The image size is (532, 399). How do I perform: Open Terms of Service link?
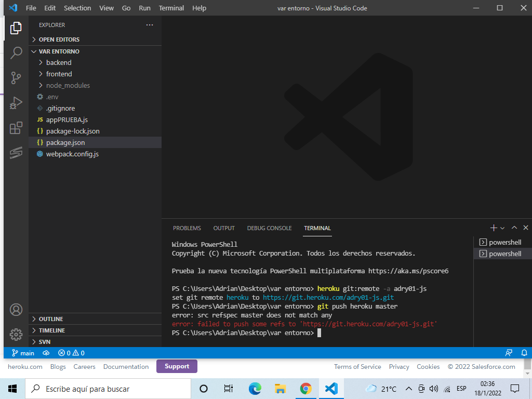357,367
